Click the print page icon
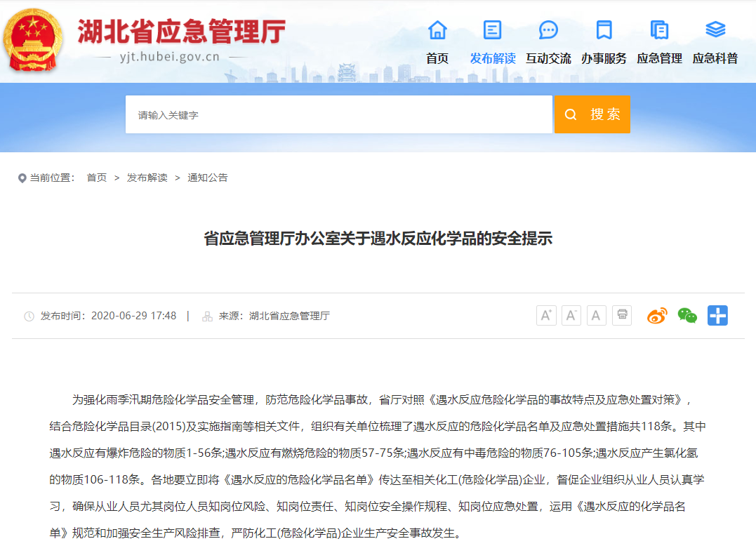756x553 pixels. click(622, 315)
